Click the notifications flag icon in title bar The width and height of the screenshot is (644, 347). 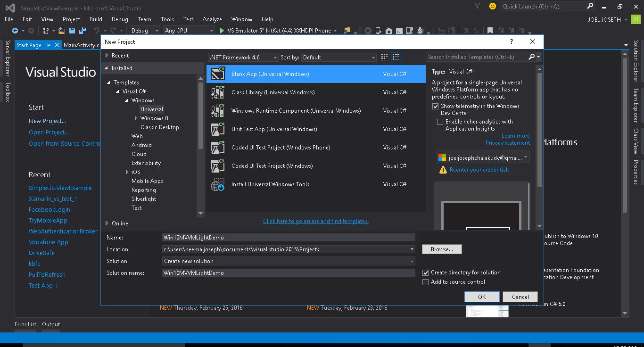tap(478, 6)
